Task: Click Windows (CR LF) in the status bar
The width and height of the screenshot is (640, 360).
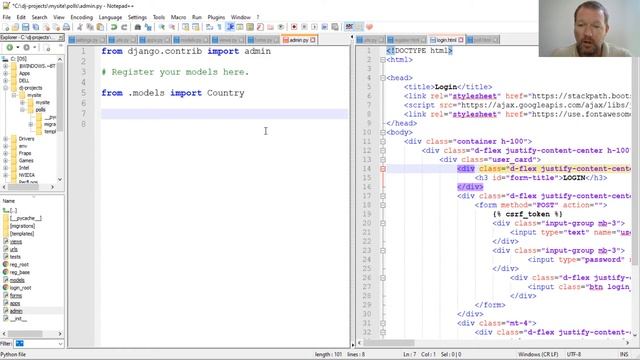Action: [x=538, y=354]
